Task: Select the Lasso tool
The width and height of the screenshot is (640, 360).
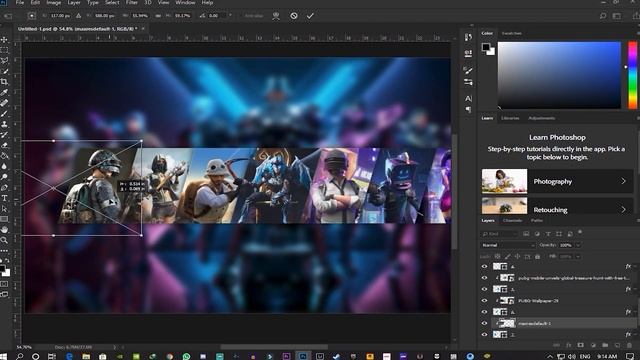Action: (x=4, y=61)
